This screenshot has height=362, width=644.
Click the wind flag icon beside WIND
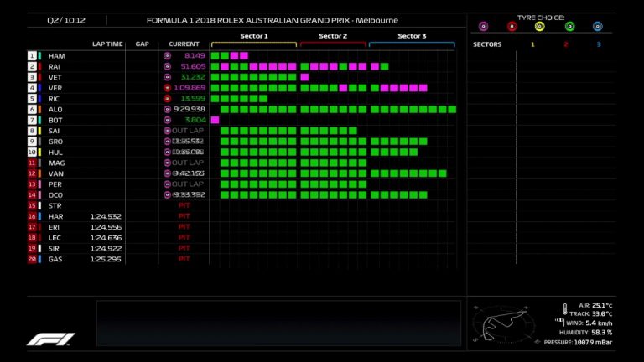click(560, 322)
